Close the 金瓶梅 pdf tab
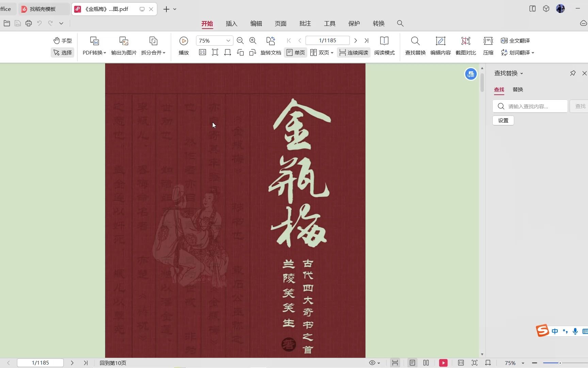The width and height of the screenshot is (588, 368). tap(151, 9)
